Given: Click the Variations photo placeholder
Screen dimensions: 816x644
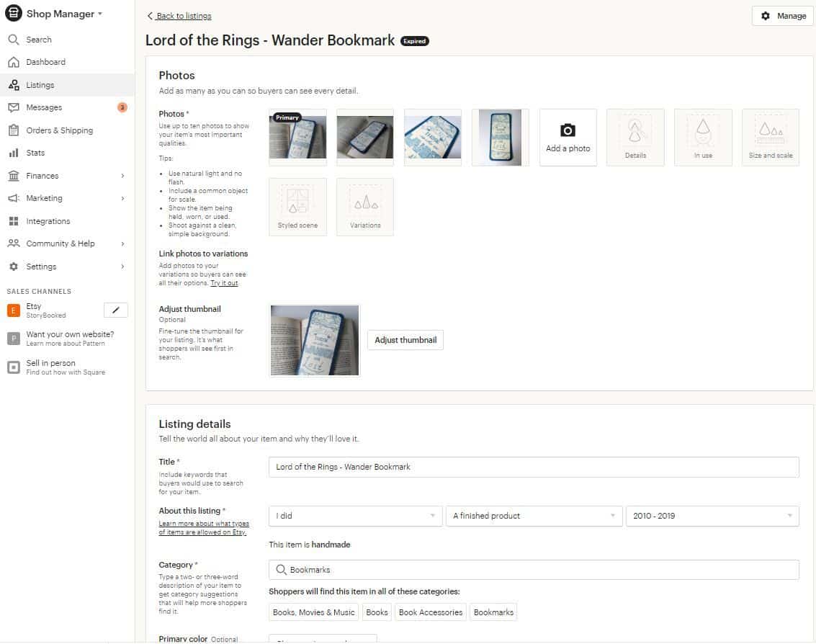Looking at the screenshot, I should point(365,207).
